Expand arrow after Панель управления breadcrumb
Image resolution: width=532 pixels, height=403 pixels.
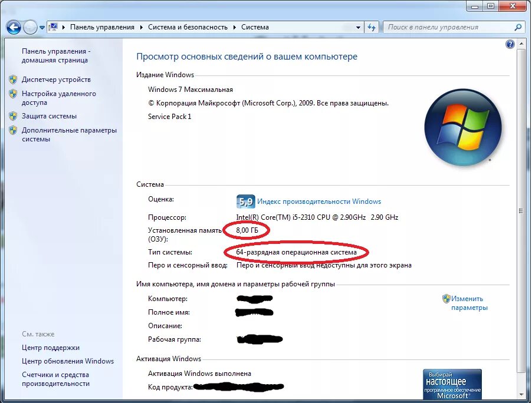click(x=141, y=27)
